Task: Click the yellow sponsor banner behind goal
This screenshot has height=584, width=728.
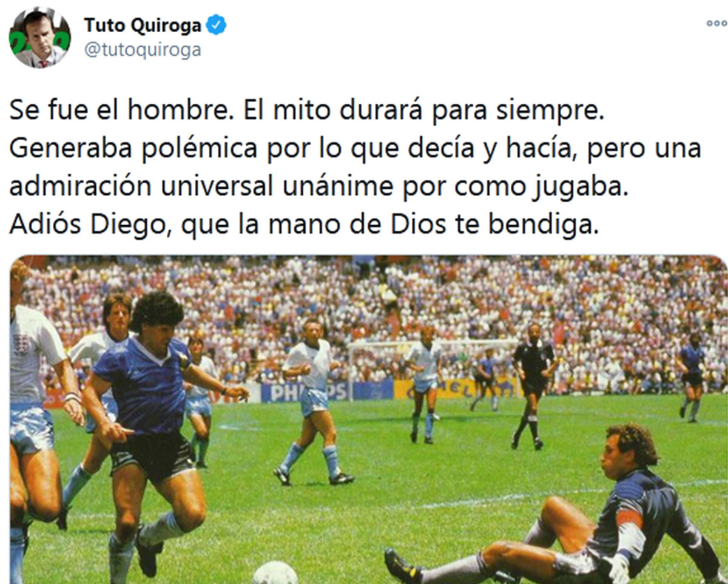Action: point(456,389)
